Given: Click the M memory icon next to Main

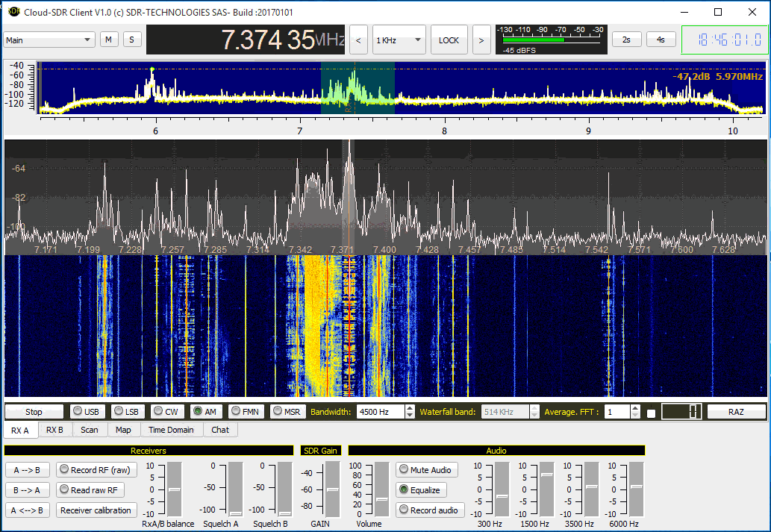Looking at the screenshot, I should pyautogui.click(x=109, y=39).
